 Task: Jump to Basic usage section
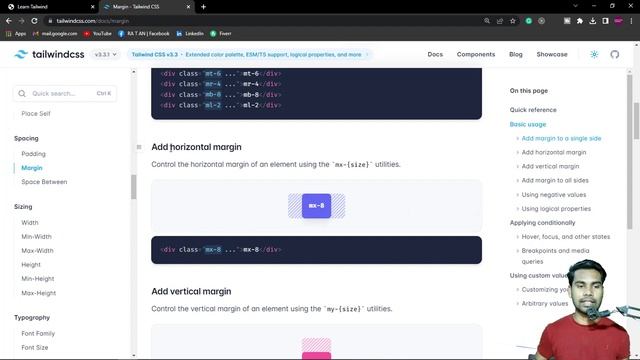527,124
